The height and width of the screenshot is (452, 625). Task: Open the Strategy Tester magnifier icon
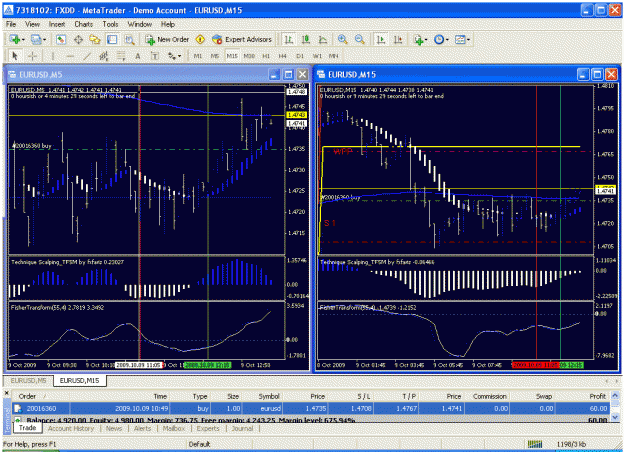tap(130, 39)
